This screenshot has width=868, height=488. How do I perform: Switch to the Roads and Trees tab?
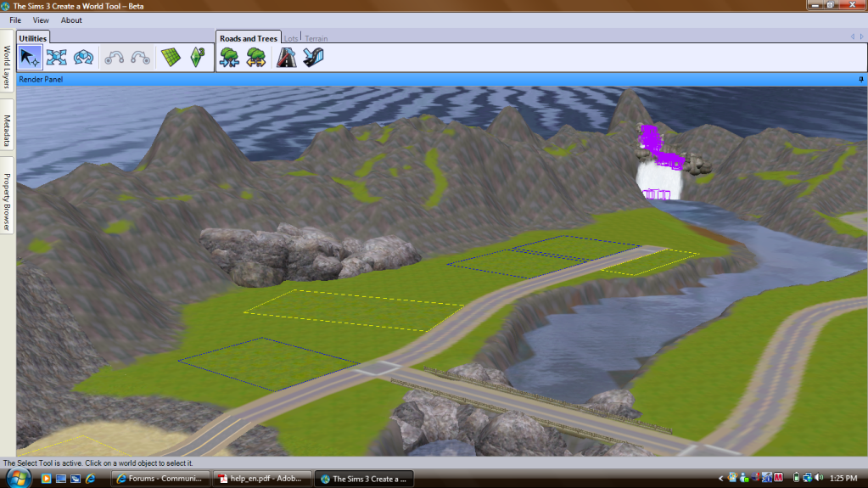click(x=248, y=38)
